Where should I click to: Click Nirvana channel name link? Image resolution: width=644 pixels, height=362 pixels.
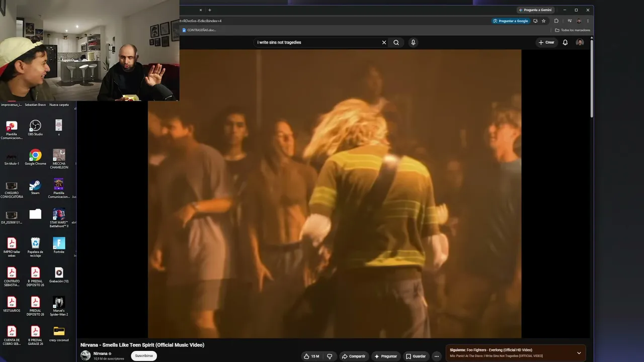[x=101, y=353]
